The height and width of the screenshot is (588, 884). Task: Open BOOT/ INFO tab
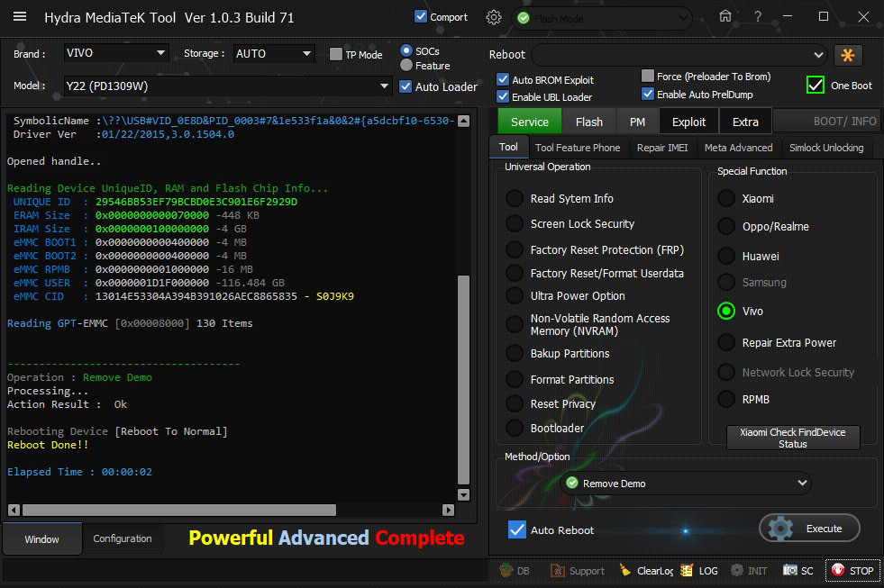pos(826,121)
